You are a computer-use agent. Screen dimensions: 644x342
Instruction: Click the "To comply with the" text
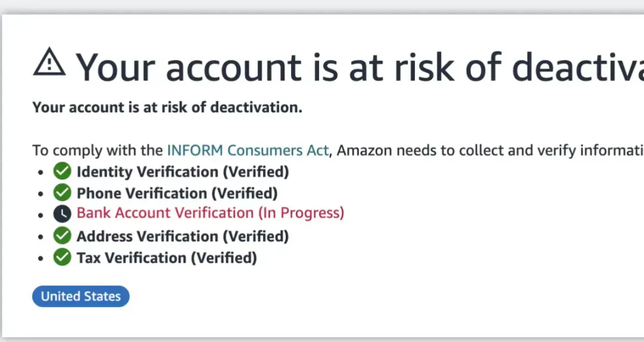pyautogui.click(x=98, y=150)
